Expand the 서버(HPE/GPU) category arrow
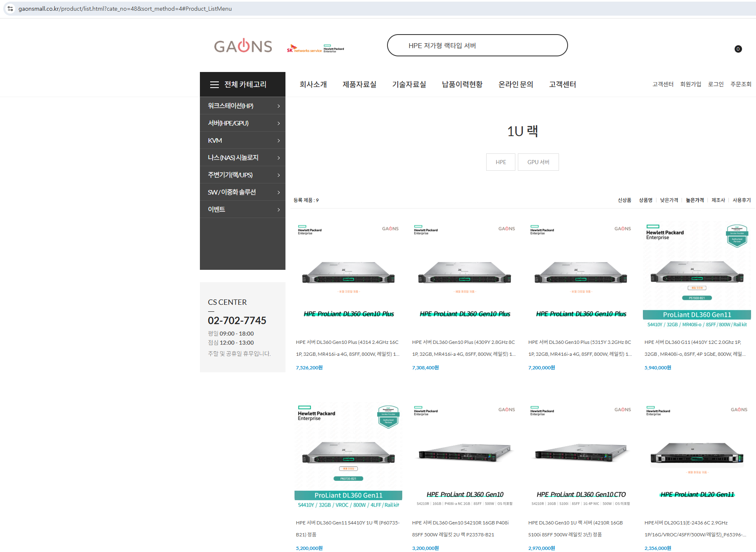756x552 pixels. coord(278,123)
